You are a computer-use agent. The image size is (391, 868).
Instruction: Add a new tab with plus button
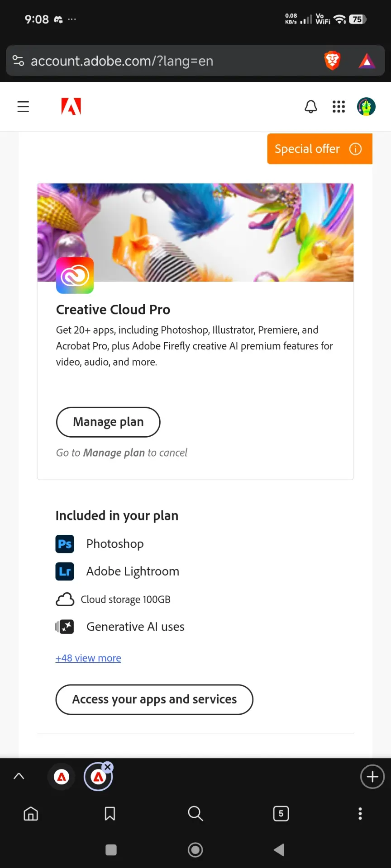(372, 777)
